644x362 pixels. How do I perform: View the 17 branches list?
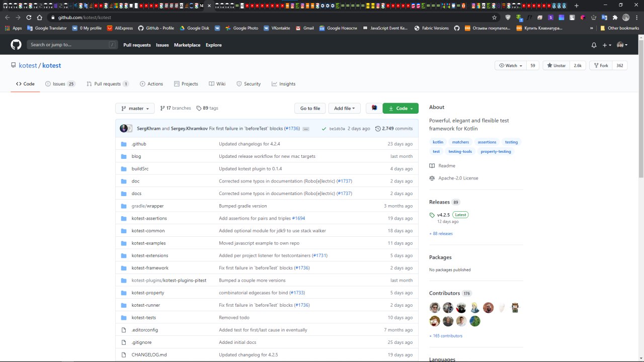[x=176, y=108]
